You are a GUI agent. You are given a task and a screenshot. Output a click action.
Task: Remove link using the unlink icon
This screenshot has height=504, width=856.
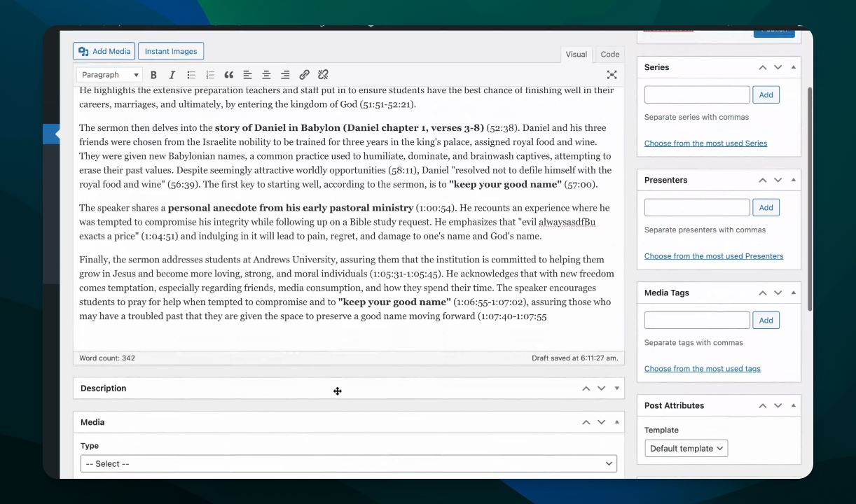(x=323, y=75)
